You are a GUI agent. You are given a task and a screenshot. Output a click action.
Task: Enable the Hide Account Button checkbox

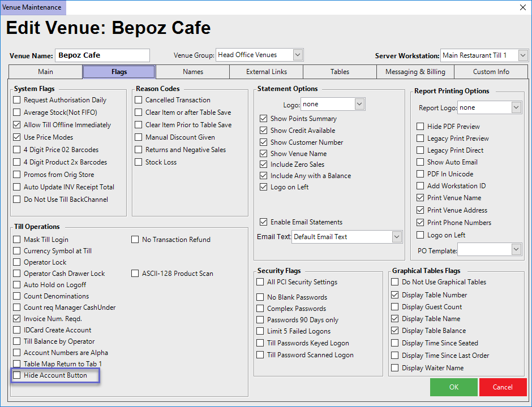[x=17, y=375]
